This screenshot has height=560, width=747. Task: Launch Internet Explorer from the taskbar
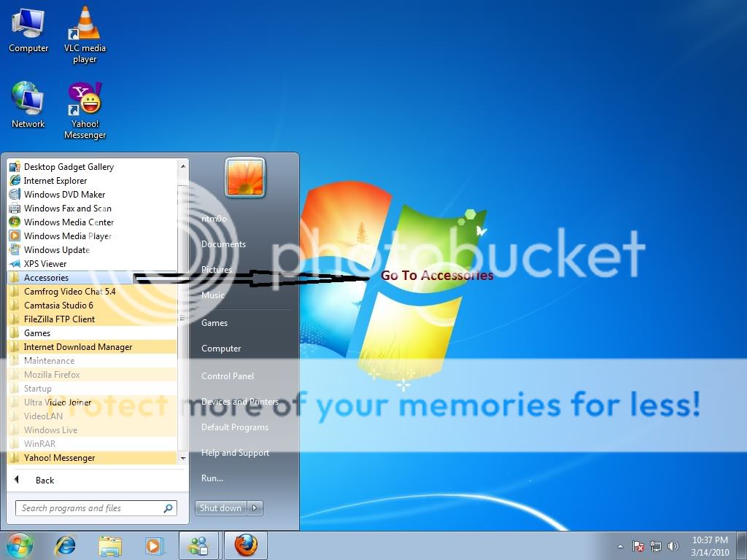[66, 545]
